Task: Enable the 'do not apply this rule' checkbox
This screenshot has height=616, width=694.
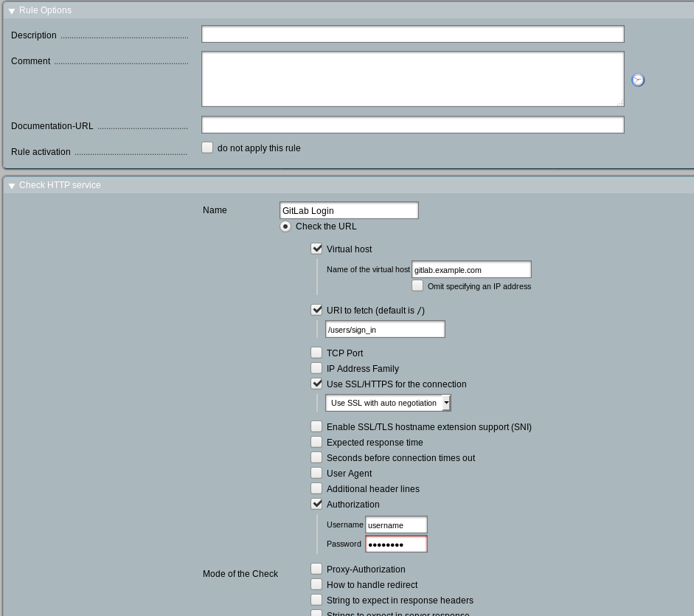Action: pos(207,148)
